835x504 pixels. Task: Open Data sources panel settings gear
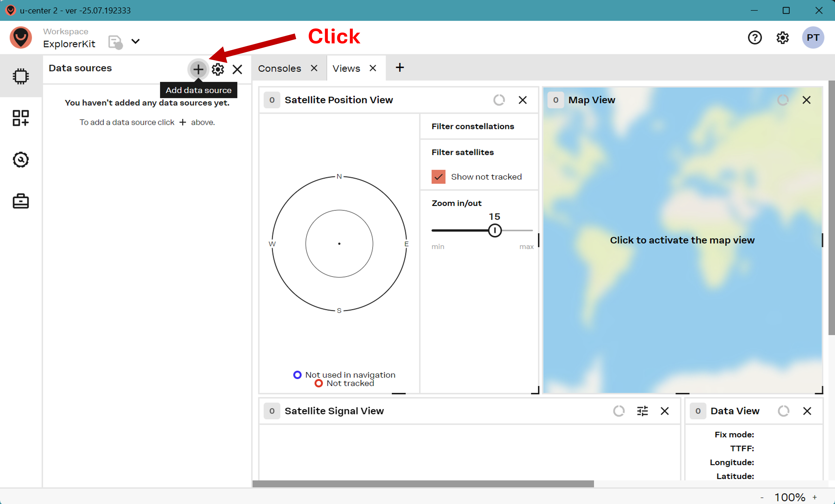(218, 69)
